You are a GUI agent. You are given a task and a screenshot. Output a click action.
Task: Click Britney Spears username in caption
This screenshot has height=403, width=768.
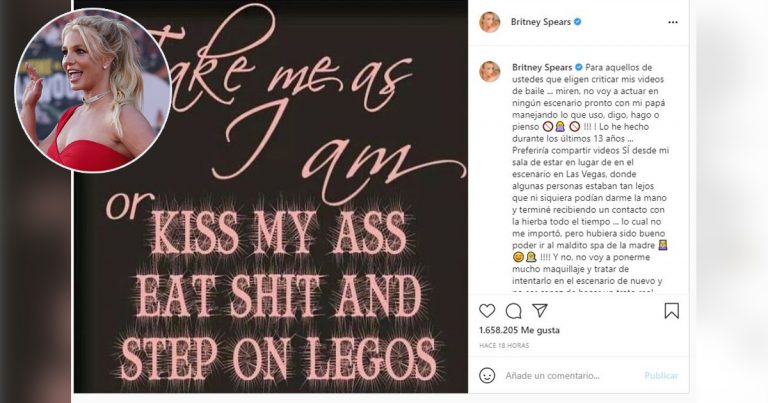(539, 67)
